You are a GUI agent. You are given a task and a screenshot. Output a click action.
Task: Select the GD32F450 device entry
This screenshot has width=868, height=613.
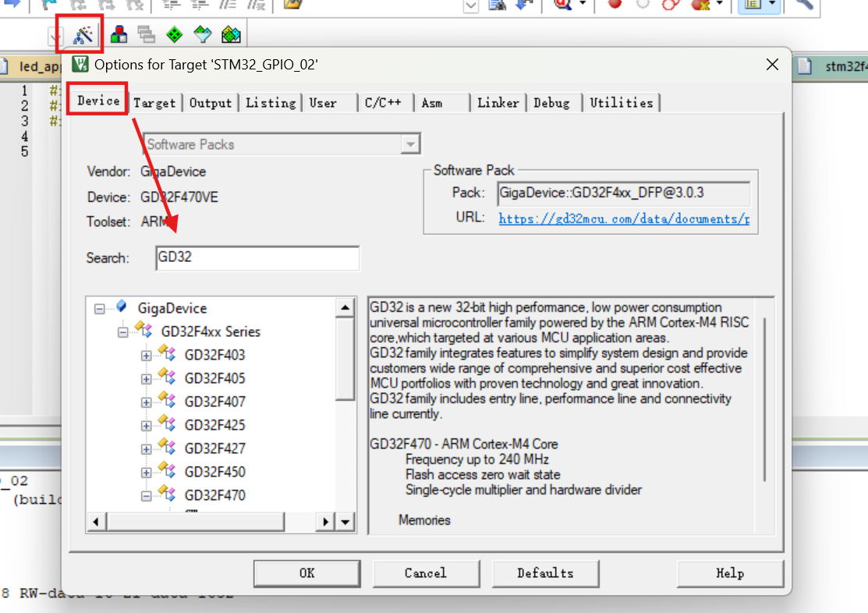point(214,472)
